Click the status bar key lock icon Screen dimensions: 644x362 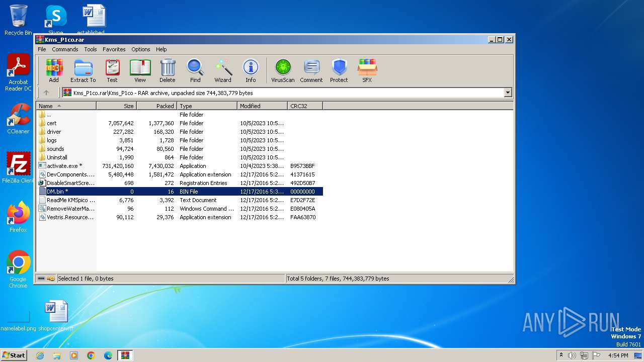[51, 279]
